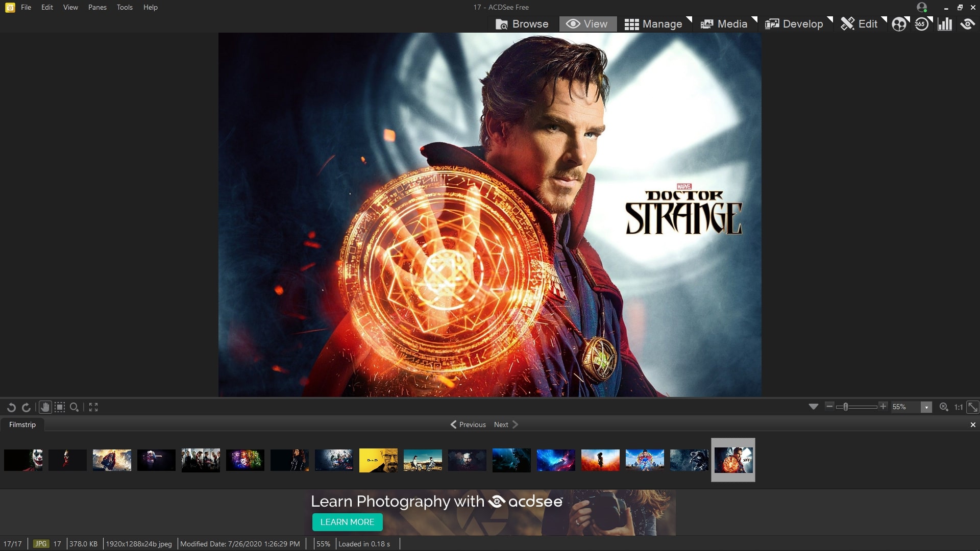Enter full screen view
Screen dimensions: 980x551
[x=93, y=407]
